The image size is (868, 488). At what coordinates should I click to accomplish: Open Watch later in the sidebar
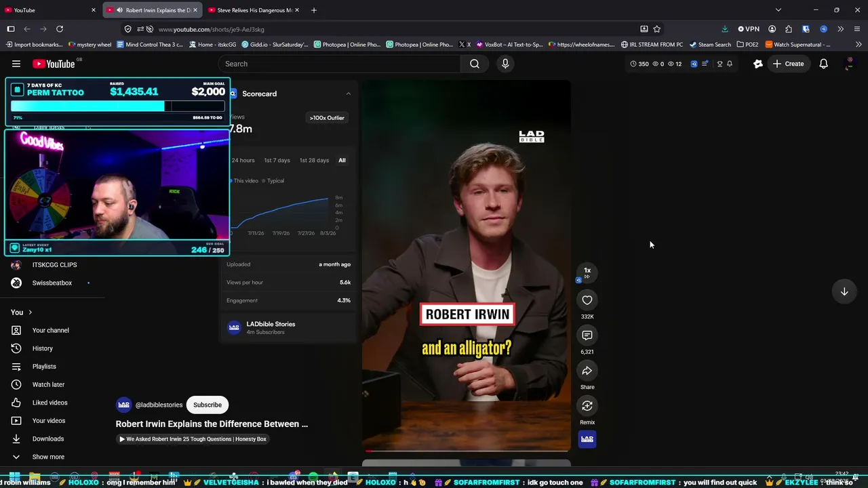point(48,384)
